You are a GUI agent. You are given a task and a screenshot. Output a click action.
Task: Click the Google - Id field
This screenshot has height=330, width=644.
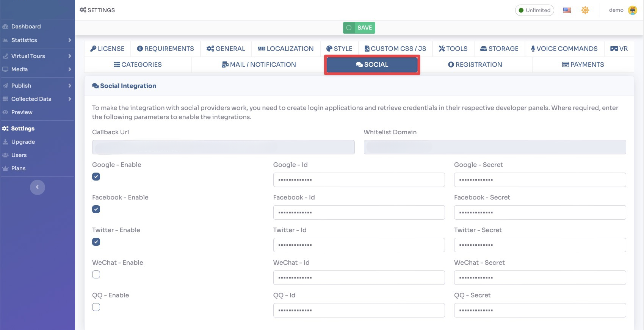[359, 180]
